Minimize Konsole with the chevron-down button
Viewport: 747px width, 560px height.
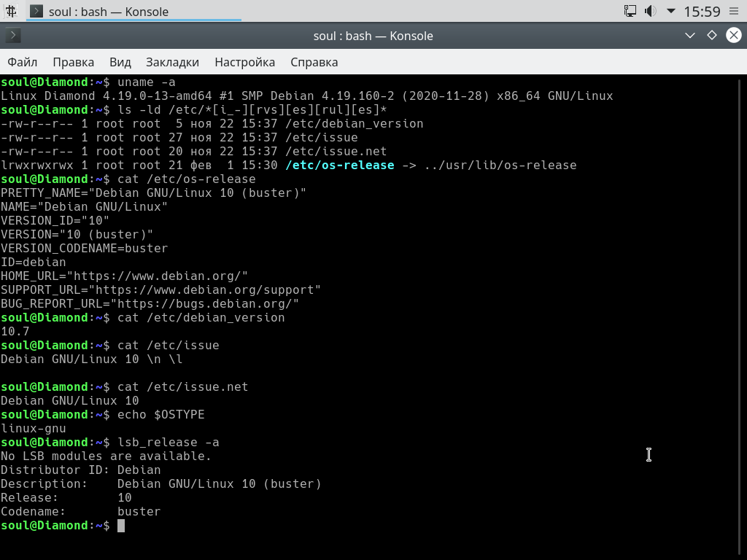click(690, 35)
